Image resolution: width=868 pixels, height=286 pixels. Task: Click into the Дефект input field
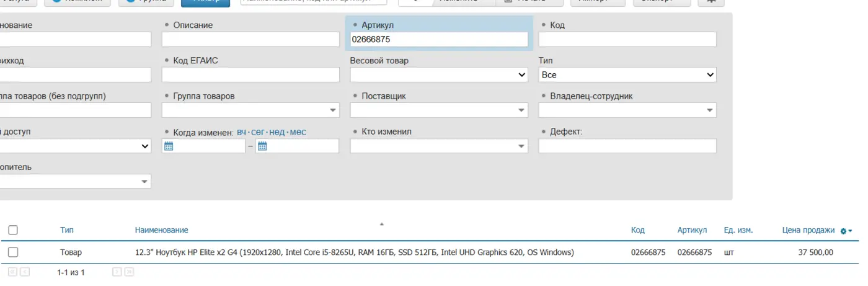tap(627, 146)
